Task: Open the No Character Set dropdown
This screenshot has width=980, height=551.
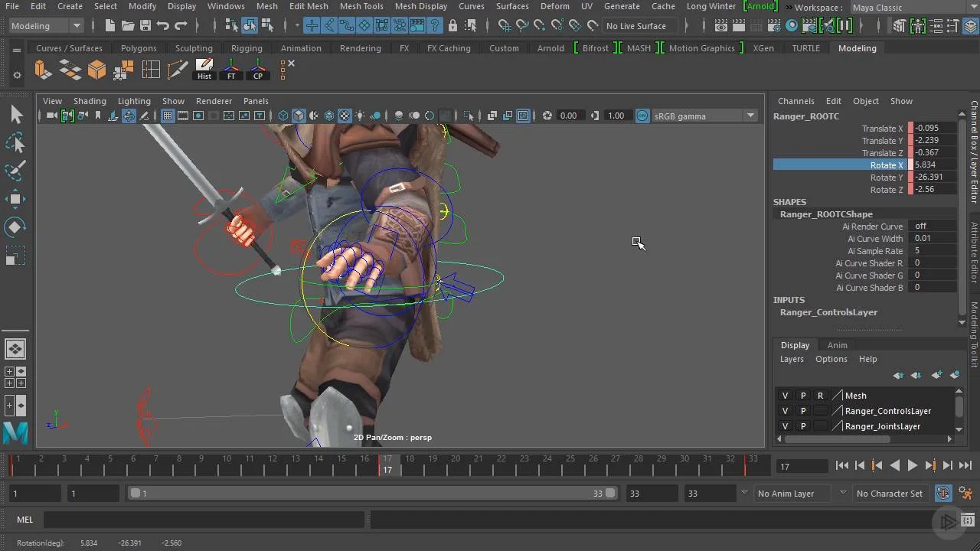Action: [892, 494]
